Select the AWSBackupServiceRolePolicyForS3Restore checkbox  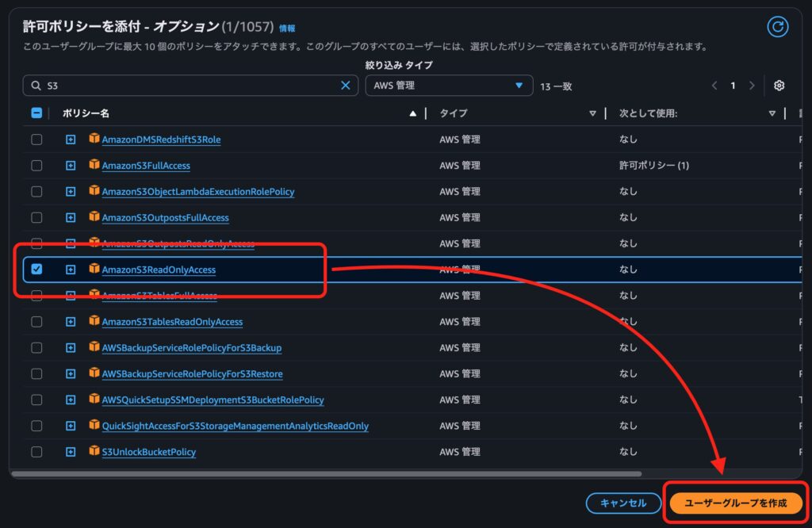tap(36, 373)
